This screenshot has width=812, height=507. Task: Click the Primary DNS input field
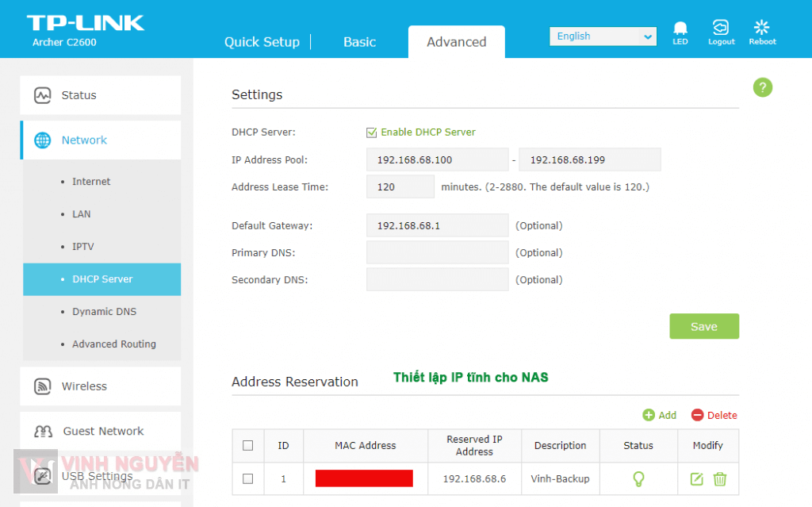(x=437, y=252)
